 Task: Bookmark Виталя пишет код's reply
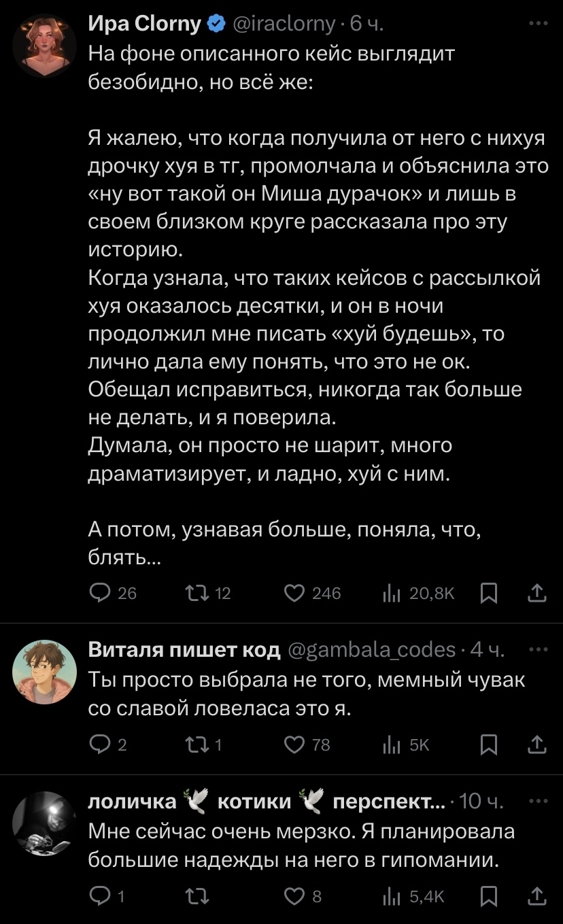click(488, 745)
